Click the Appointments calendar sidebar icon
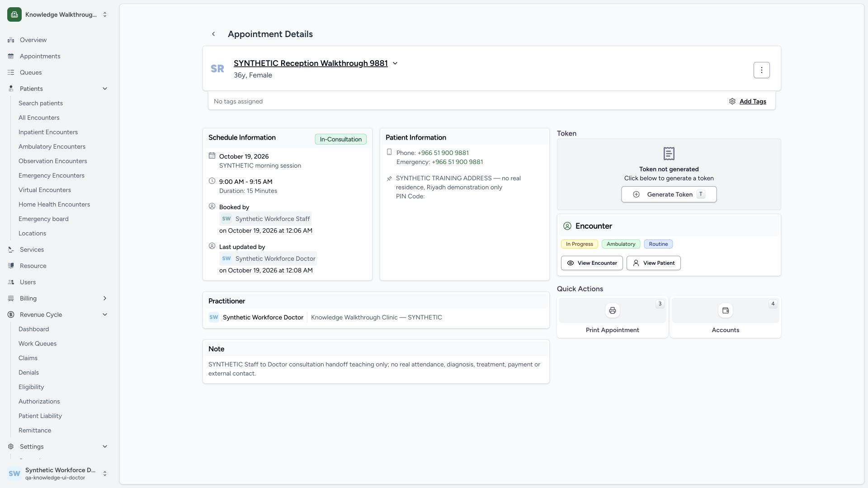The image size is (868, 488). pyautogui.click(x=11, y=56)
